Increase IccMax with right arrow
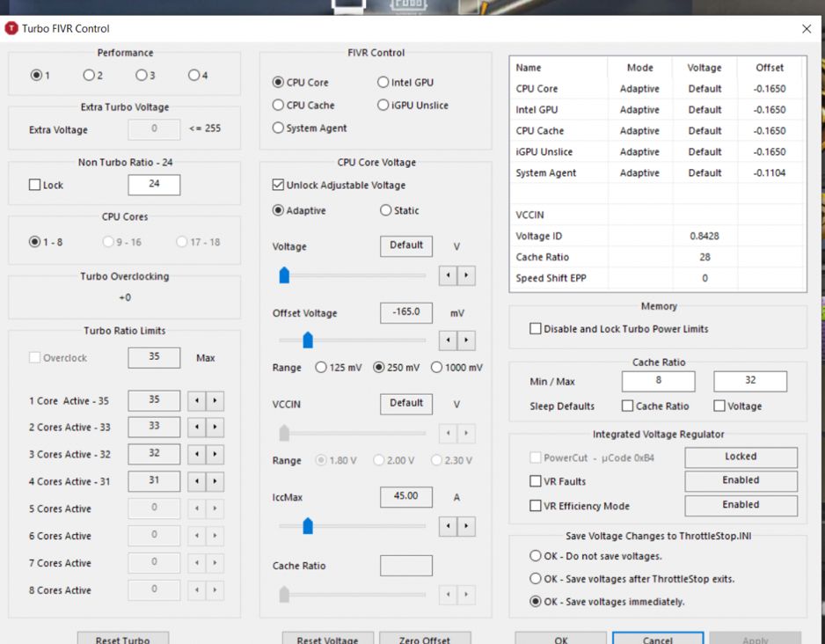The height and width of the screenshot is (644, 825). coord(466,525)
